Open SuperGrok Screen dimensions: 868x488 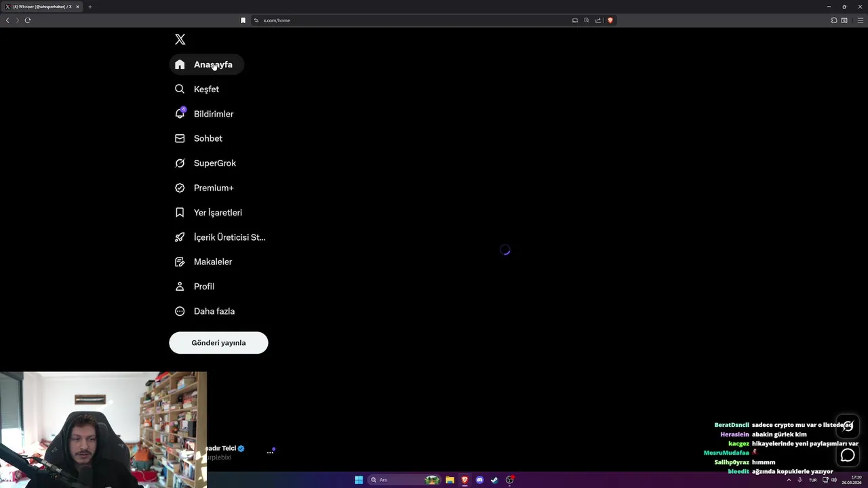pos(205,163)
